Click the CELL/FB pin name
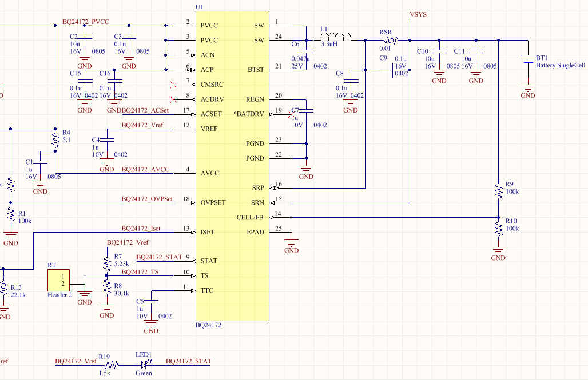 [250, 217]
